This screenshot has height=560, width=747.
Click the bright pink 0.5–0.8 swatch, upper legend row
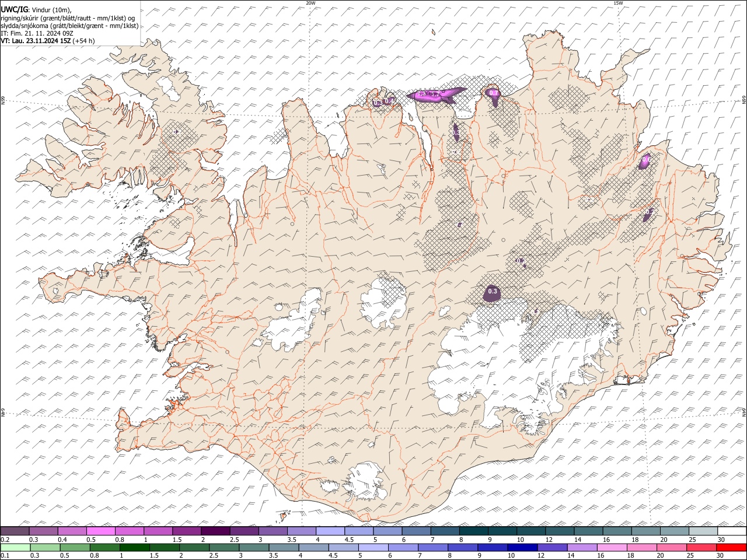click(101, 531)
